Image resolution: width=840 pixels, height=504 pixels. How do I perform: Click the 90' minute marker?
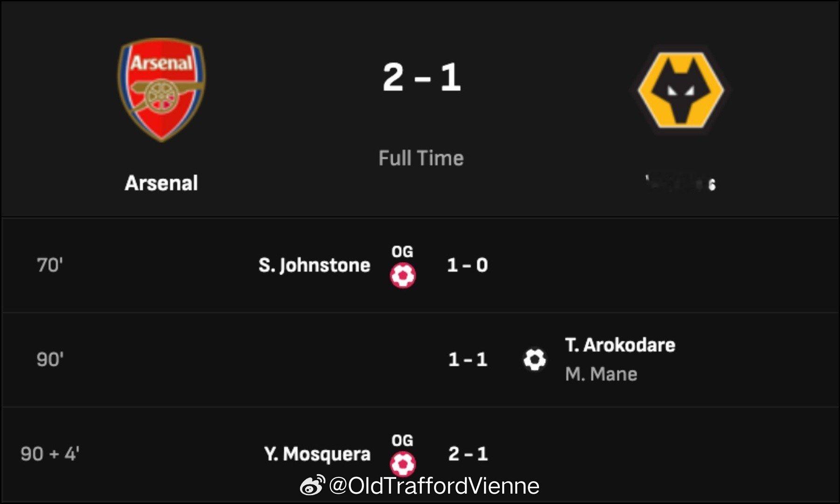tap(50, 359)
